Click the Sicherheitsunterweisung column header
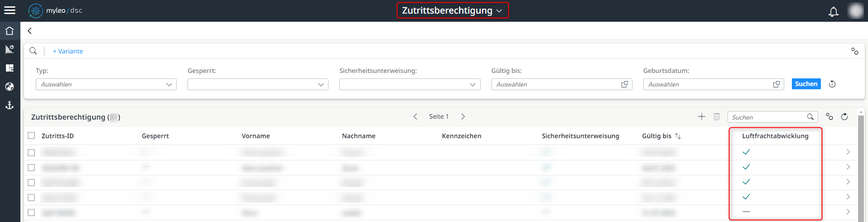The height and width of the screenshot is (222, 868). pyautogui.click(x=580, y=136)
